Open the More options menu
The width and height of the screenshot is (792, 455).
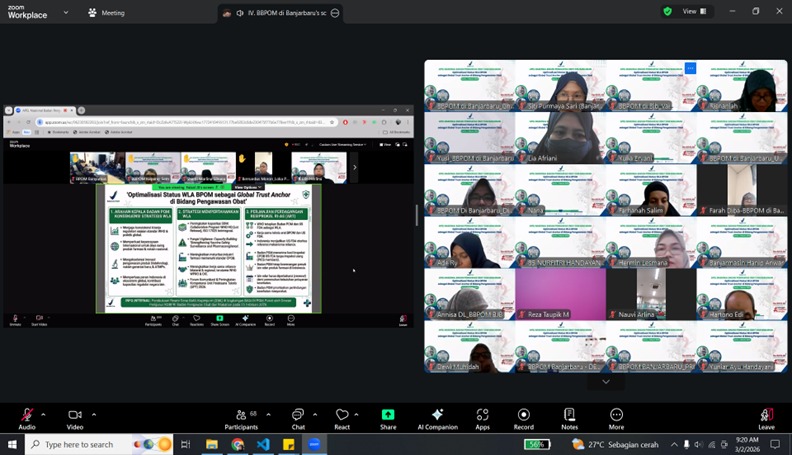(616, 415)
